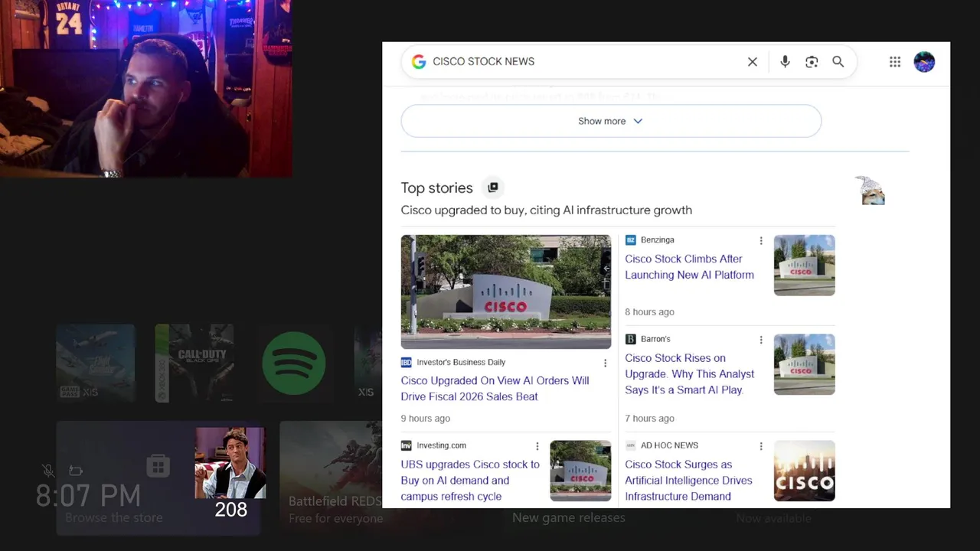The image size is (980, 551).
Task: Click the Investor's Business Daily source name
Action: point(461,363)
